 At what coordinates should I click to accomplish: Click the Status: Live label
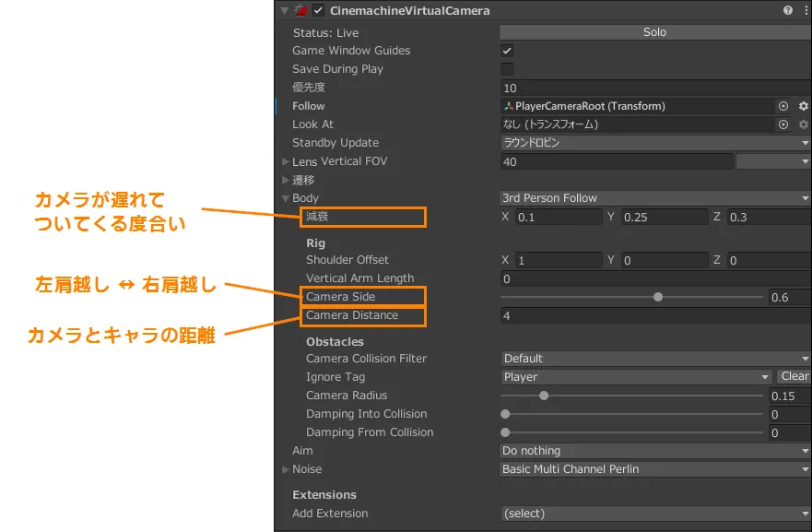click(x=325, y=32)
